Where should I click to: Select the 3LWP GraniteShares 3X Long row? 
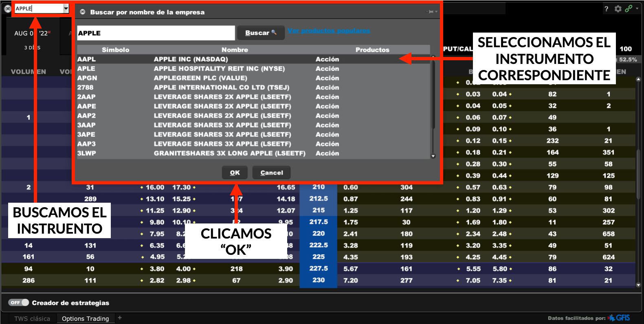[253, 153]
